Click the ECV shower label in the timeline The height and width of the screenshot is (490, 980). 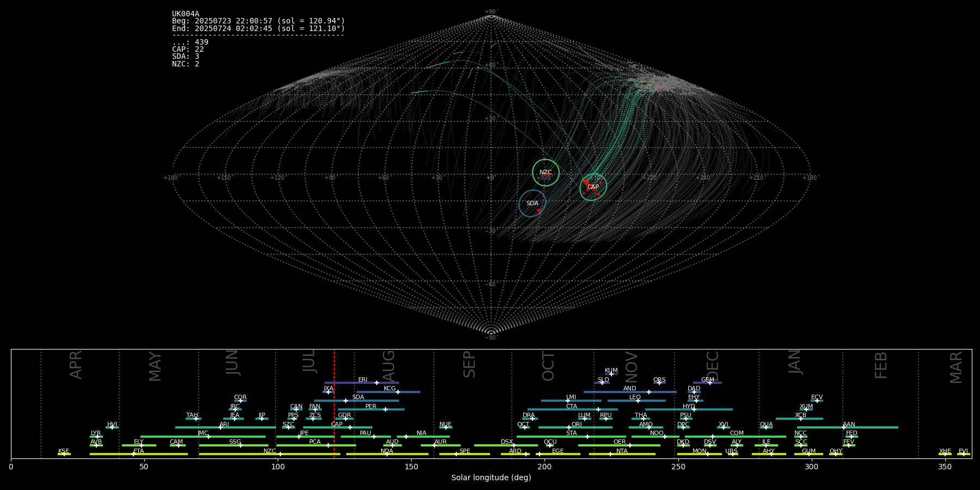817,397
